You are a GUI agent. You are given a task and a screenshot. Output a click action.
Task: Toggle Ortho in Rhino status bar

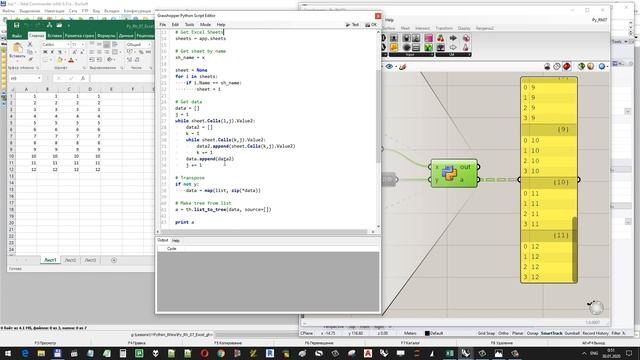click(x=503, y=333)
